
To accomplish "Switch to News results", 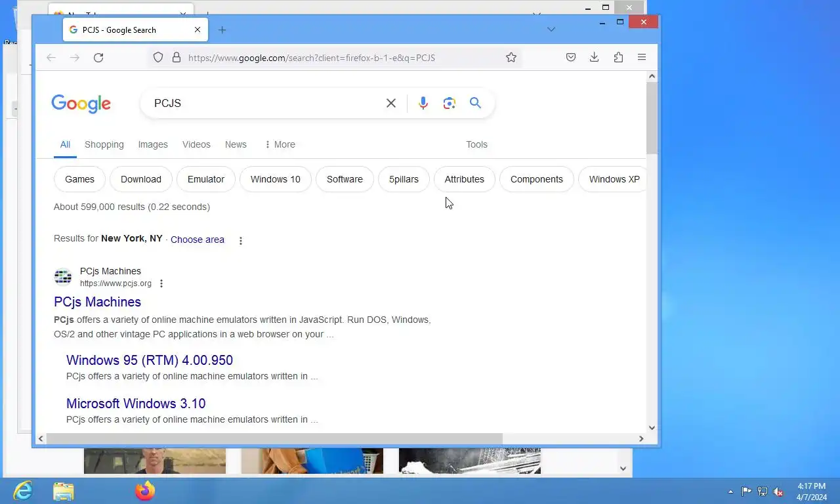I will coord(236,144).
